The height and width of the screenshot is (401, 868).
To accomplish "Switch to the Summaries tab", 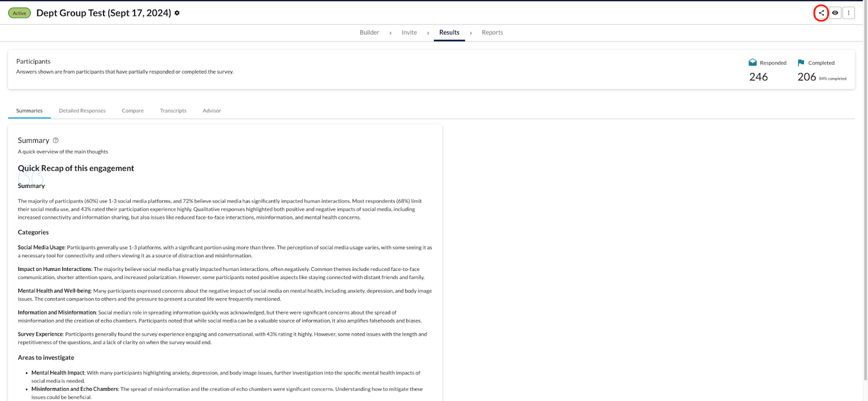I will point(29,111).
